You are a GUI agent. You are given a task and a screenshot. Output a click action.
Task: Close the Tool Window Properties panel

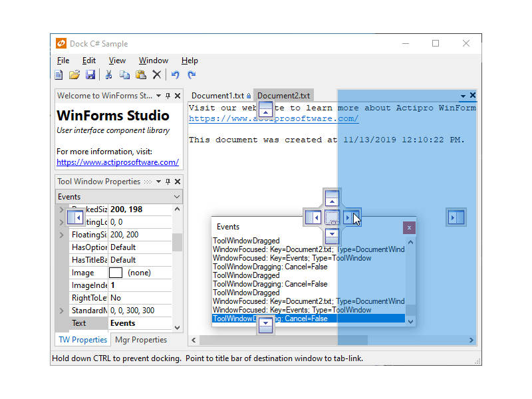178,182
